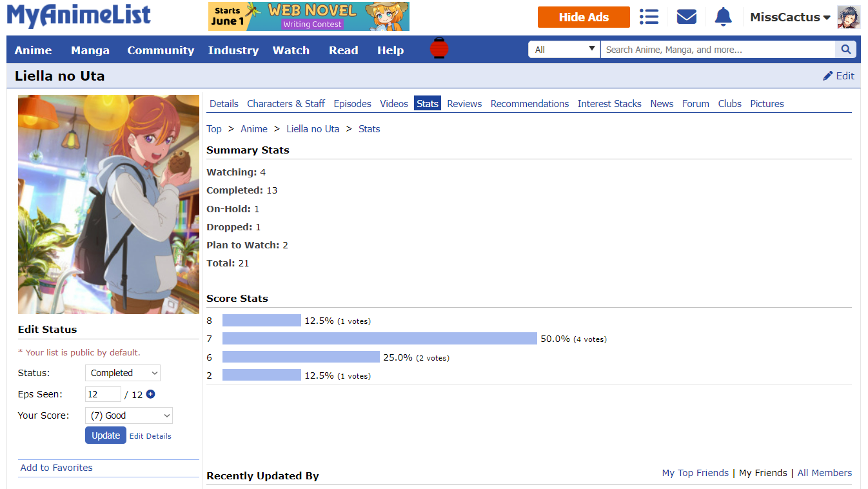This screenshot has width=868, height=489.
Task: Open the Your Score dropdown
Action: pyautogui.click(x=129, y=415)
